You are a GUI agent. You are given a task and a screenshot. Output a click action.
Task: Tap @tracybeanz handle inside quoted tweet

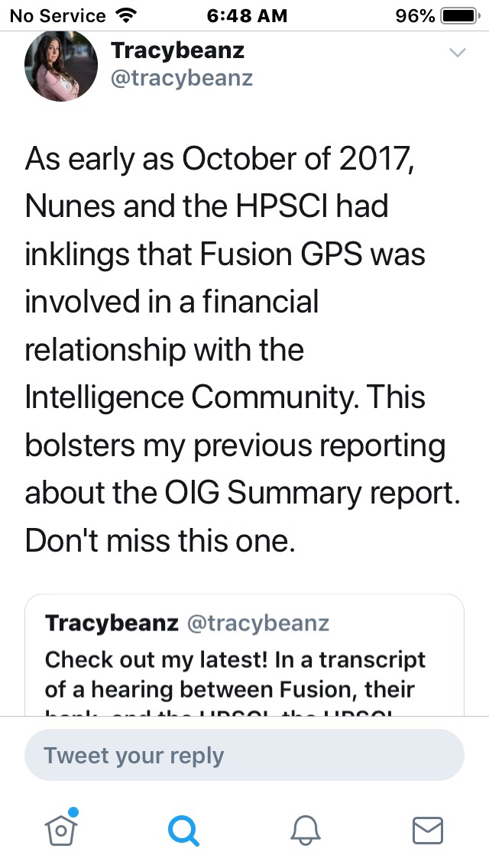(x=257, y=623)
